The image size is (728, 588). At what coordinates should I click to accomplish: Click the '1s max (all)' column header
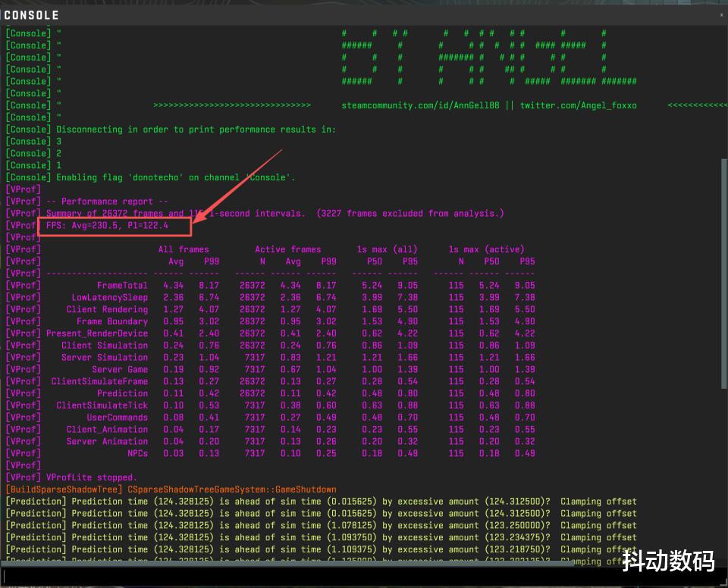pos(388,249)
